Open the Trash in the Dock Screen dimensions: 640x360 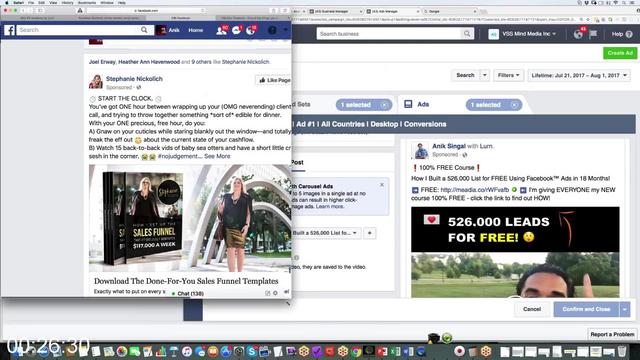click(622, 351)
